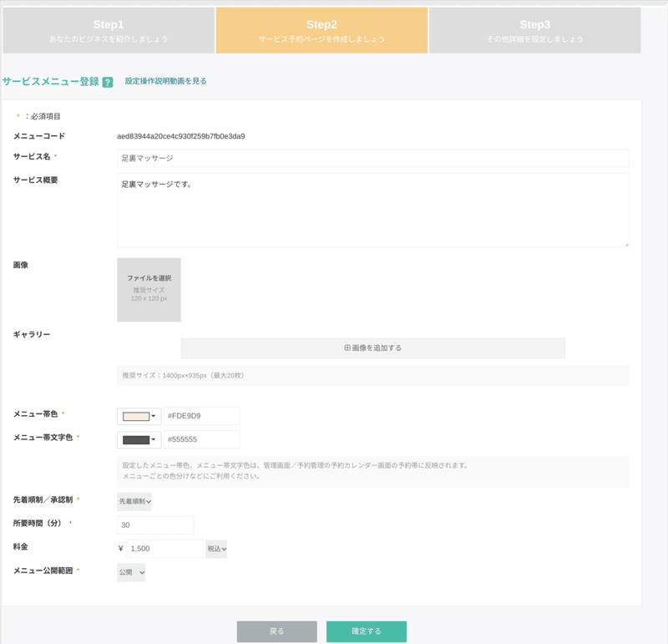Click the textarea resize handle corner
This screenshot has height=644, width=668.
coord(626,245)
